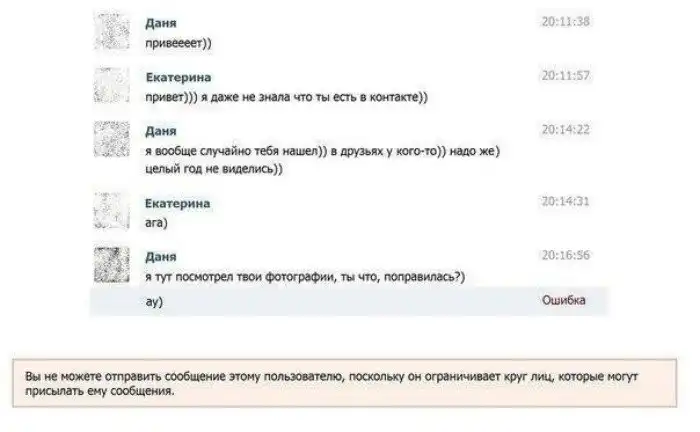Open Екатерина's avatar beside the 20:11:57 message
Screen dimensions: 700x432
click(112, 85)
